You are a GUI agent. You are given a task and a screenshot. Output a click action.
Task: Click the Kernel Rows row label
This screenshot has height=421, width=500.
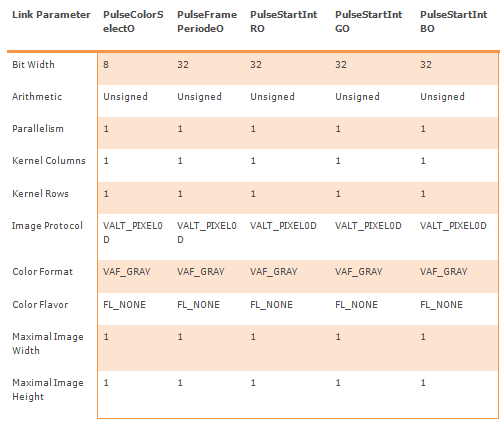click(40, 193)
